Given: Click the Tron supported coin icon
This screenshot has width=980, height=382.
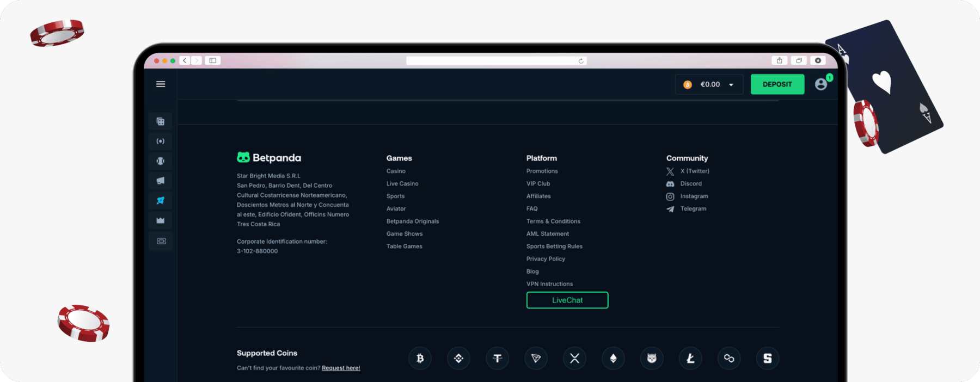Looking at the screenshot, I should (x=536, y=358).
